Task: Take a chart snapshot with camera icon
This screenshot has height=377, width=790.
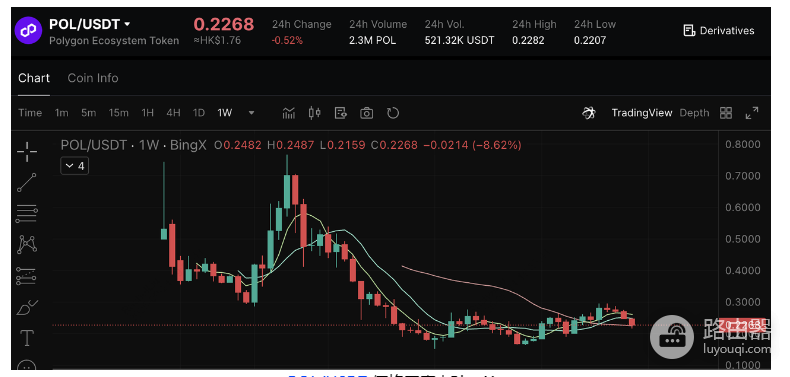Action: point(366,113)
